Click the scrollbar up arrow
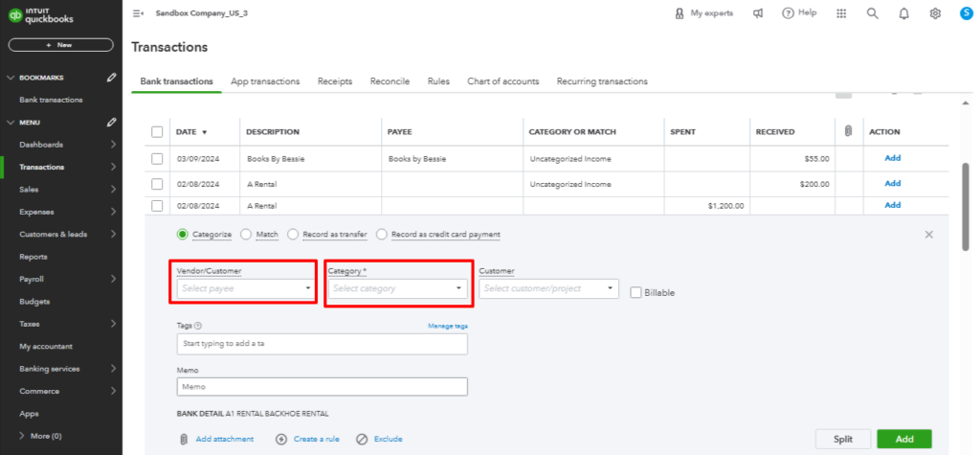This screenshot has width=980, height=455. [967, 102]
